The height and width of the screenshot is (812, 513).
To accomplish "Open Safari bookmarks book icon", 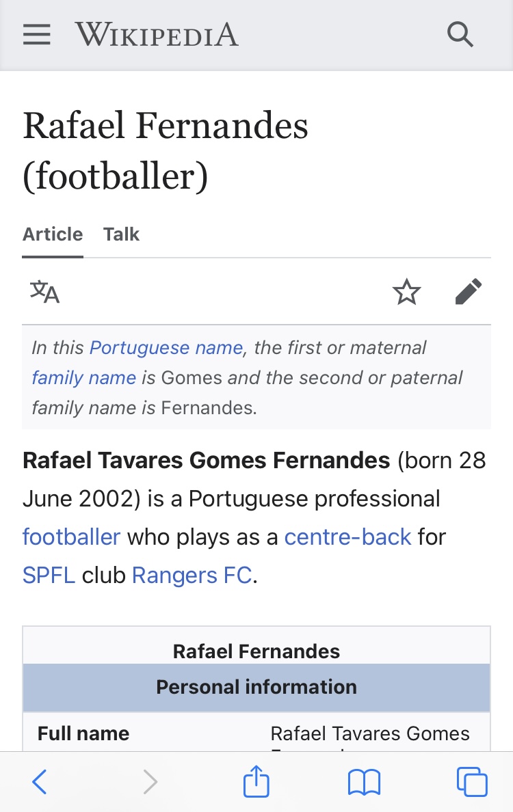I will point(365,782).
